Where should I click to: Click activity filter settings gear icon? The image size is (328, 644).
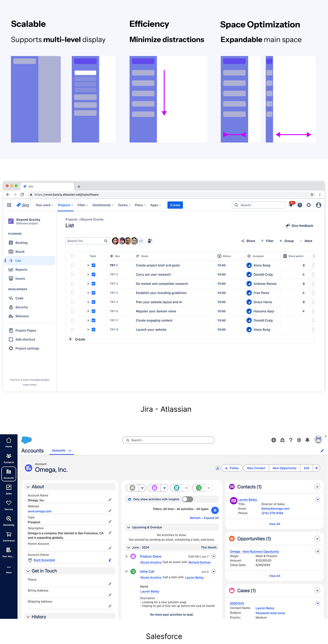[x=215, y=510]
